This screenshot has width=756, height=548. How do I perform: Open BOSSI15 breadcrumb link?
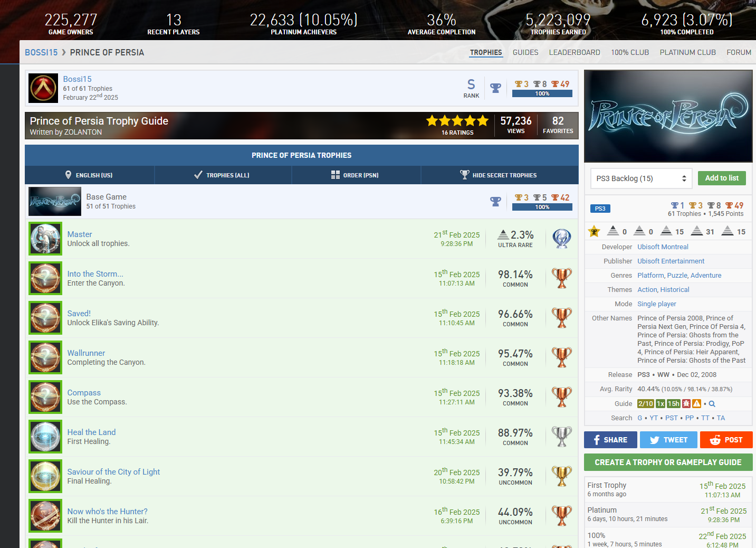41,52
